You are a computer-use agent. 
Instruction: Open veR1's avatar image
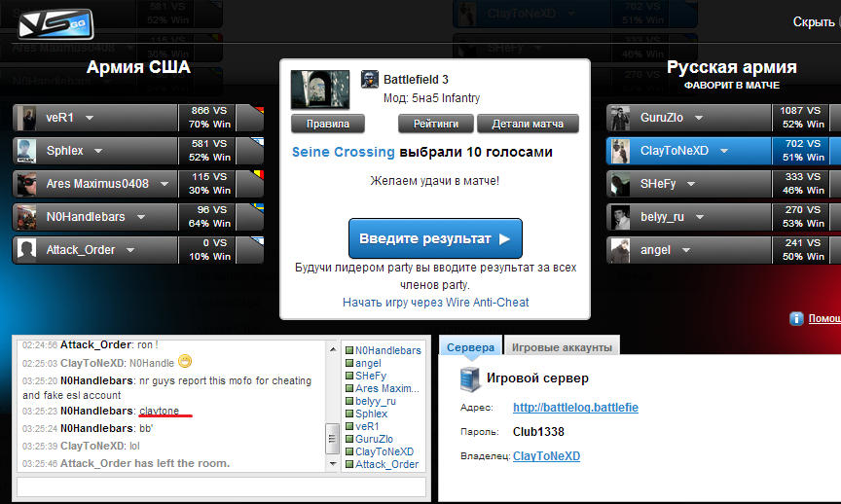[26, 118]
